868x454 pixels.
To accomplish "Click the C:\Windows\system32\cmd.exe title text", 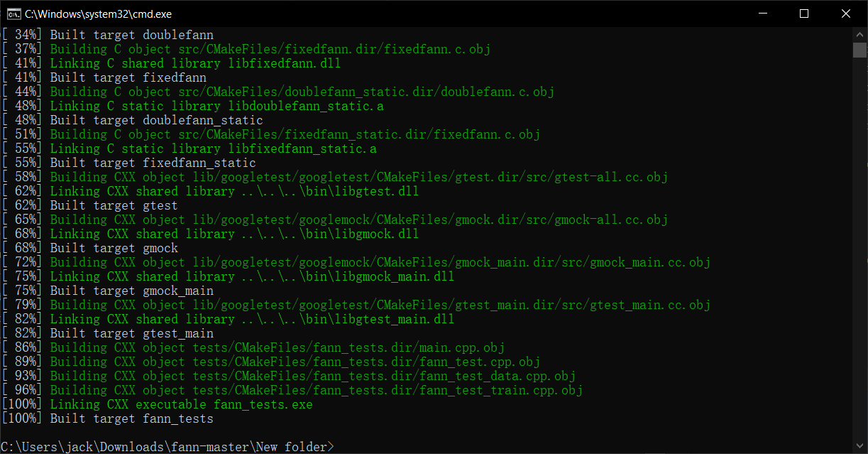I will [98, 13].
